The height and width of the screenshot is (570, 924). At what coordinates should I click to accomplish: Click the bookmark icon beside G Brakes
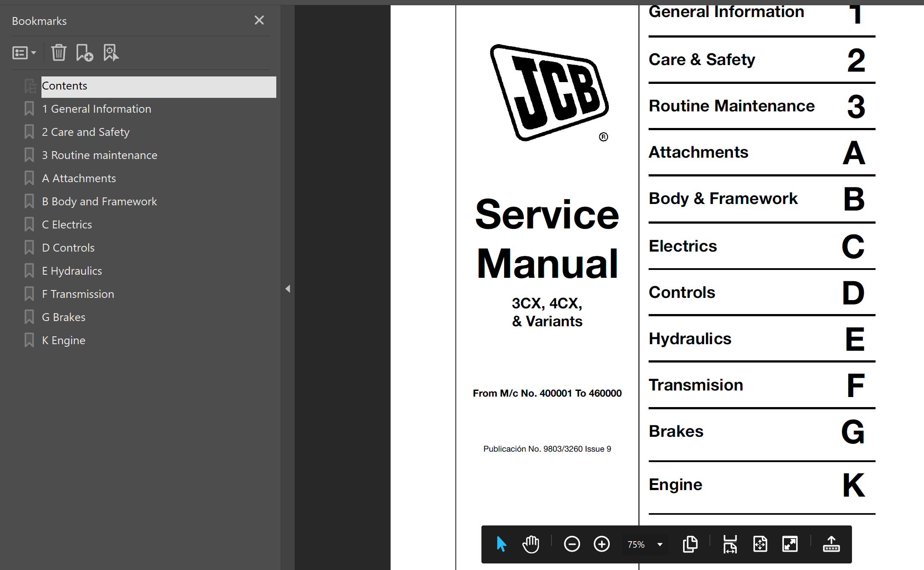pos(29,317)
